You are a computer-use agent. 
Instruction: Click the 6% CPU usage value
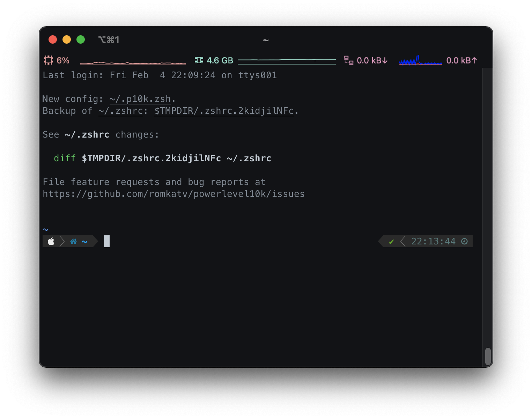(63, 60)
